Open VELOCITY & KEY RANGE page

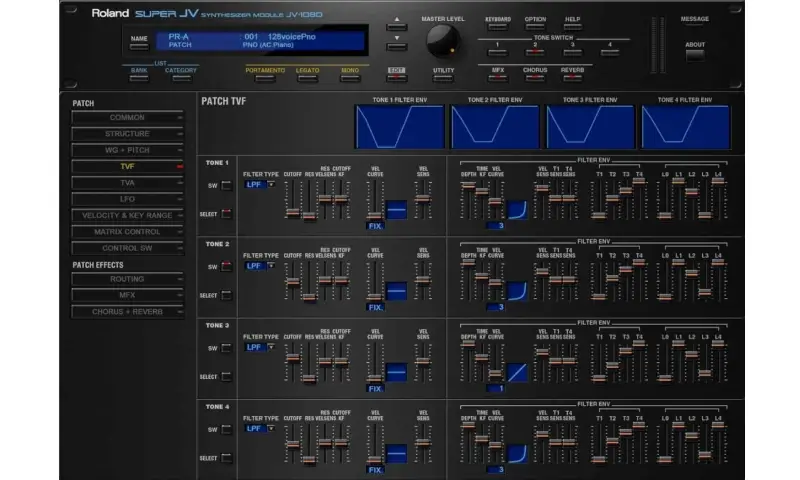coord(127,215)
